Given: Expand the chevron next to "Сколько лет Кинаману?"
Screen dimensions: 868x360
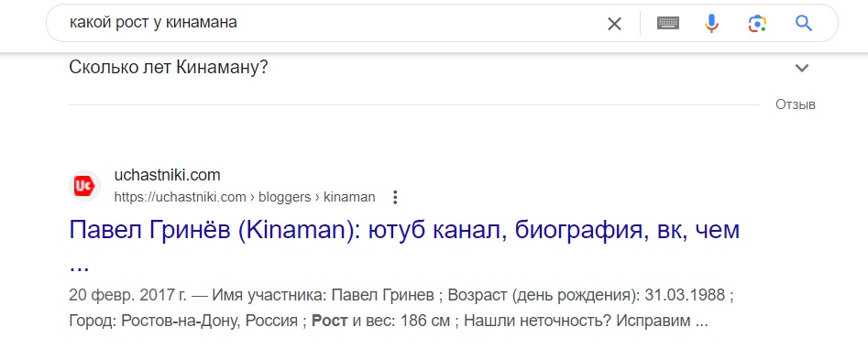Looking at the screenshot, I should click(802, 68).
